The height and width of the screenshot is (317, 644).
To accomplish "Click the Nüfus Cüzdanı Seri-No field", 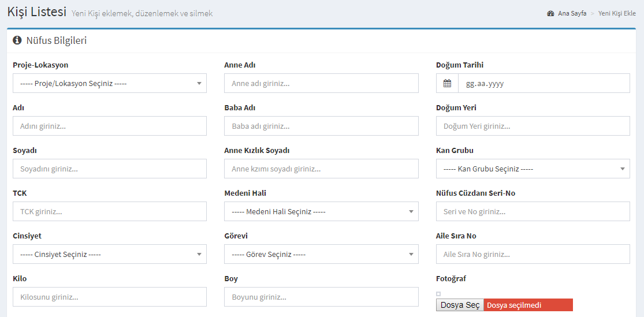I will tap(533, 211).
